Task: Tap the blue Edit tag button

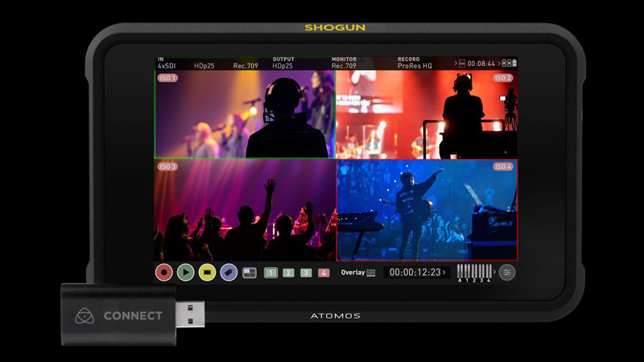Action: pos(229,273)
